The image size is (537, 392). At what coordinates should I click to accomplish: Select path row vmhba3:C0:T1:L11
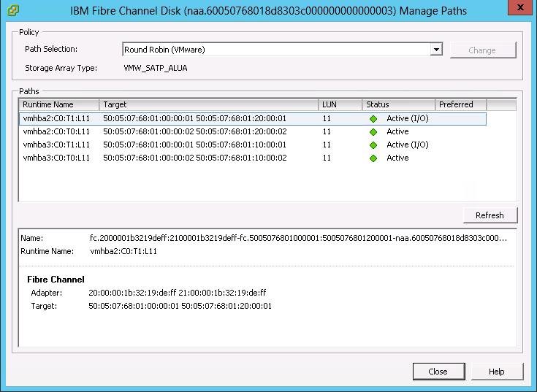point(253,145)
